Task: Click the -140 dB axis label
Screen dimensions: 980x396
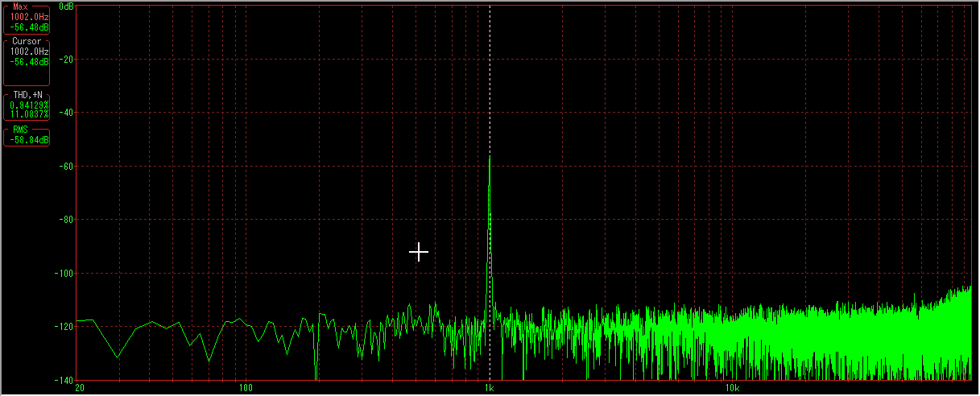Action: click(63, 380)
